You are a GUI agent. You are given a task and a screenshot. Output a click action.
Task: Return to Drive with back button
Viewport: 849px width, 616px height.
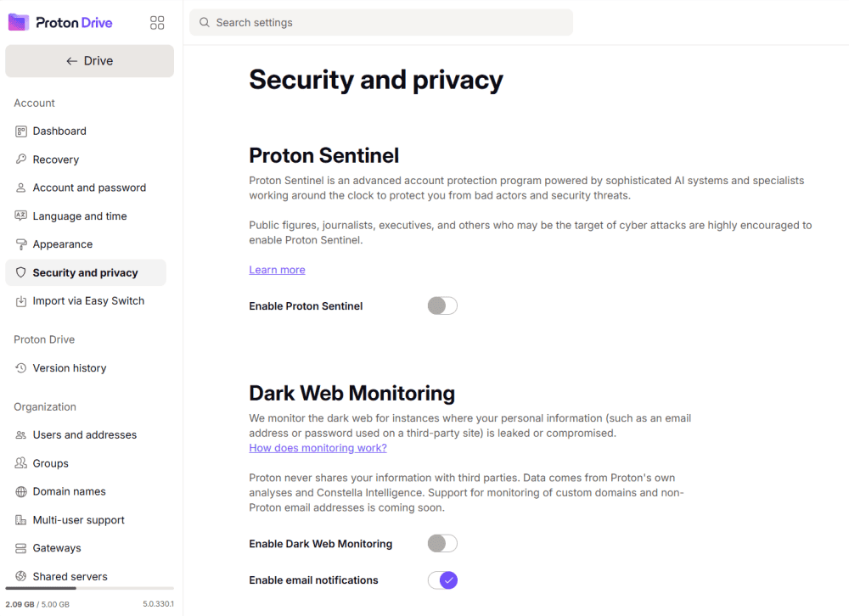coord(89,61)
